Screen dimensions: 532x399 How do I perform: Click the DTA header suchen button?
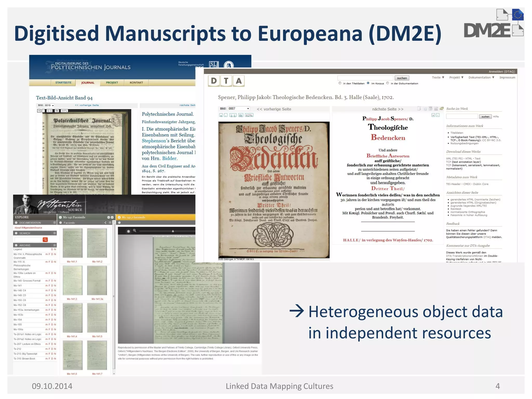402,78
